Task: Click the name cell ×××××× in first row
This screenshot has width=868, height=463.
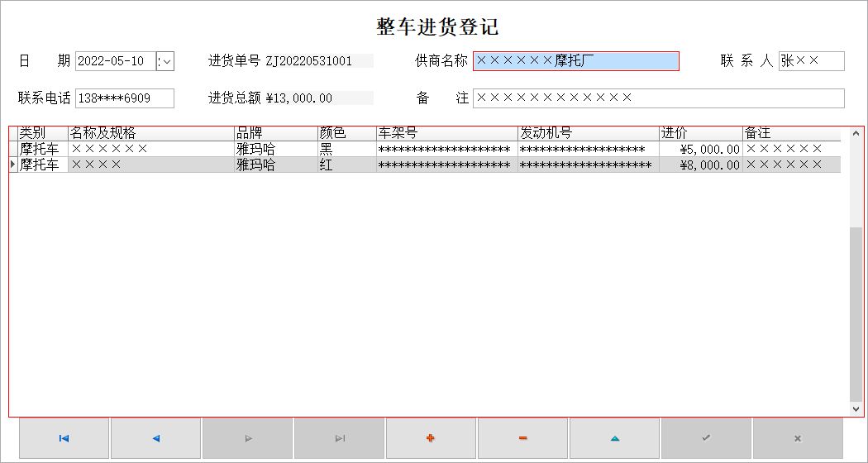Action: click(151, 149)
